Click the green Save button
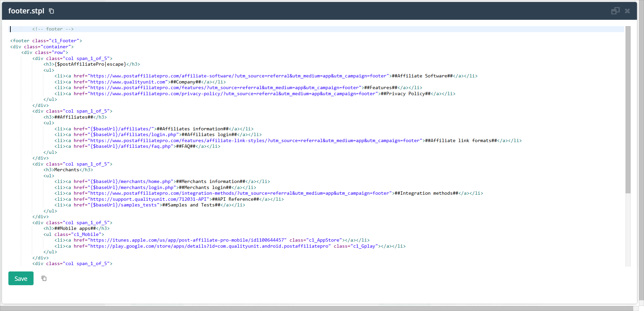644x311 pixels. [x=21, y=278]
